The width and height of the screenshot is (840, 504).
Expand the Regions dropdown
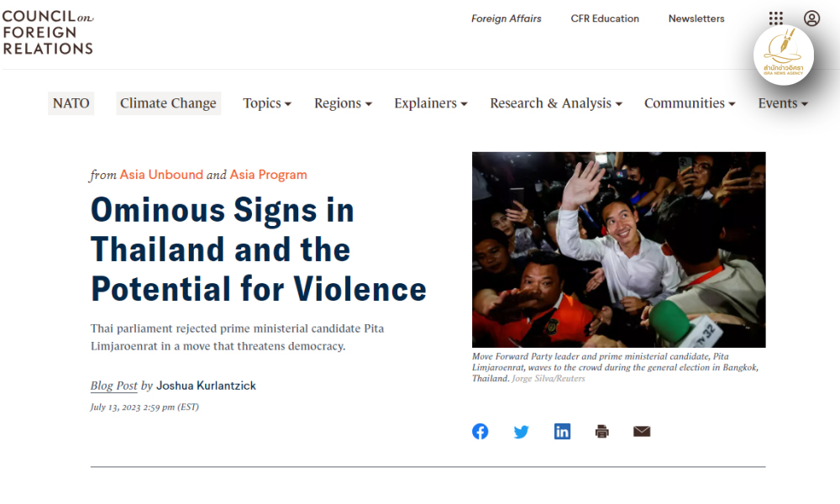pyautogui.click(x=343, y=103)
